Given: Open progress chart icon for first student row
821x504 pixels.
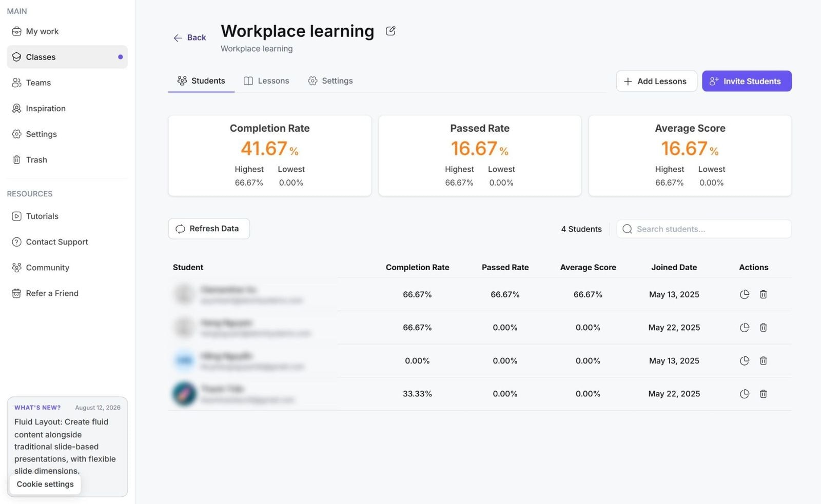Looking at the screenshot, I should click(745, 294).
